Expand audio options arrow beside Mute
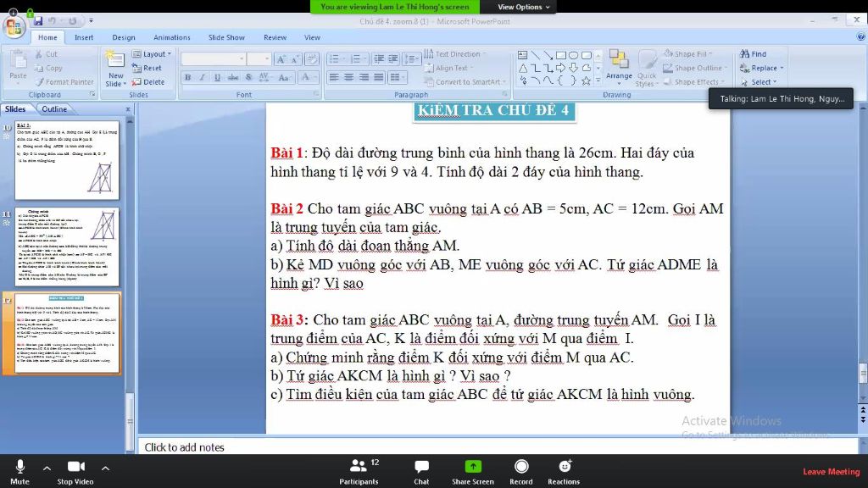Image resolution: width=868 pixels, height=488 pixels. click(x=47, y=468)
